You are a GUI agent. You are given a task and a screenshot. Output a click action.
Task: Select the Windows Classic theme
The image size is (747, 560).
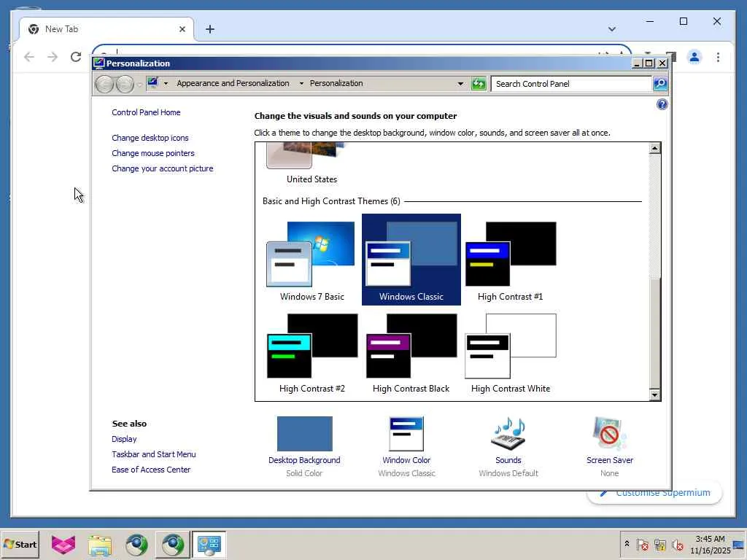[411, 260]
